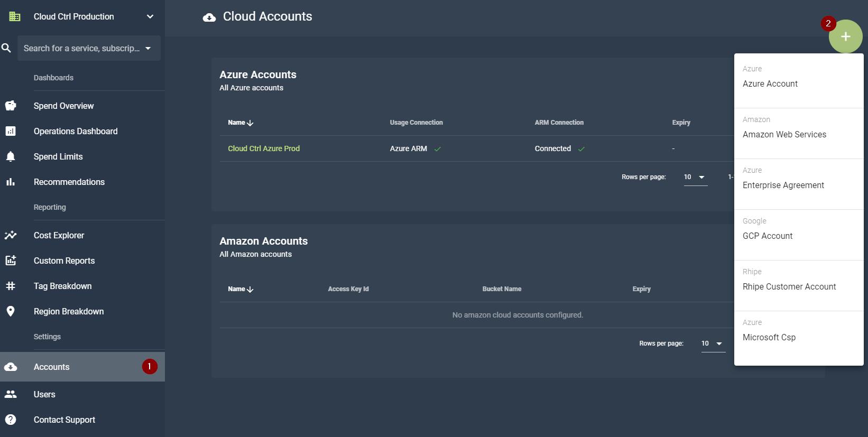The image size is (868, 437).
Task: Expand the Cloud Ctrl Production organization dropdown
Action: tap(150, 16)
